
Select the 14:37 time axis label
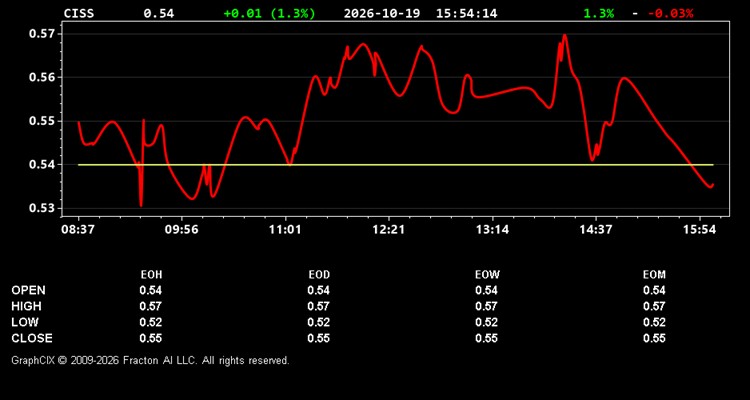pyautogui.click(x=596, y=230)
